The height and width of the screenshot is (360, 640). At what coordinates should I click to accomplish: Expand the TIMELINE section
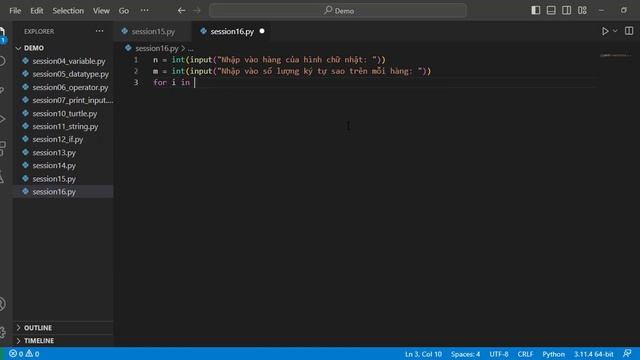[64, 340]
